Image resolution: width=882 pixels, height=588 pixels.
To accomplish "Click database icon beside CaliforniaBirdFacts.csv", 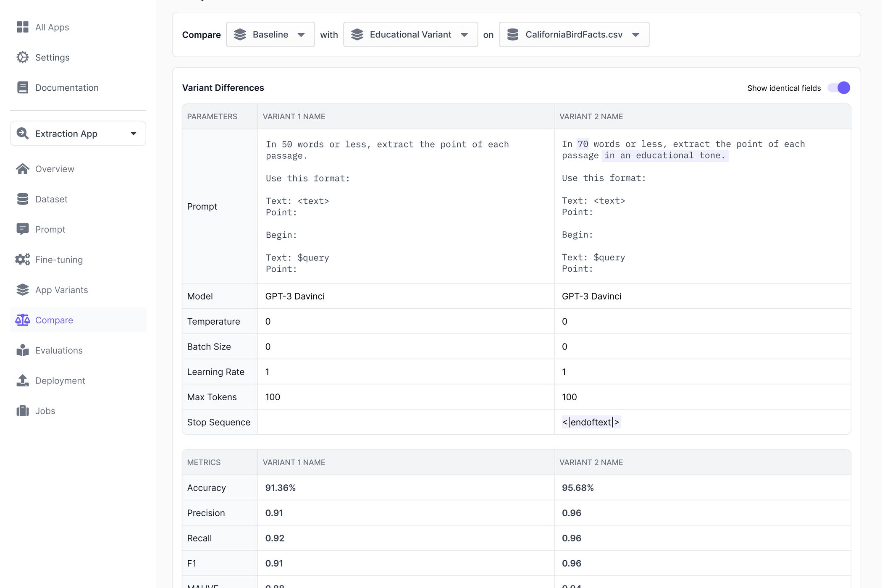I will (513, 34).
